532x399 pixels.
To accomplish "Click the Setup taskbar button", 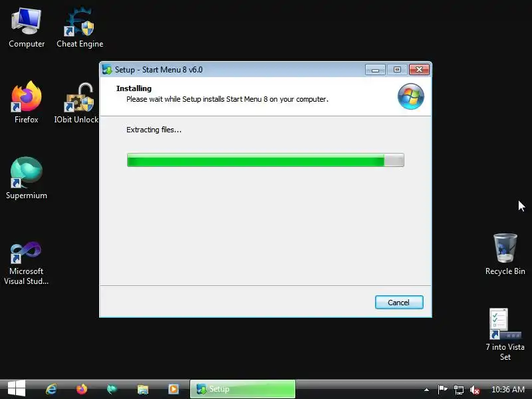I will pyautogui.click(x=243, y=389).
